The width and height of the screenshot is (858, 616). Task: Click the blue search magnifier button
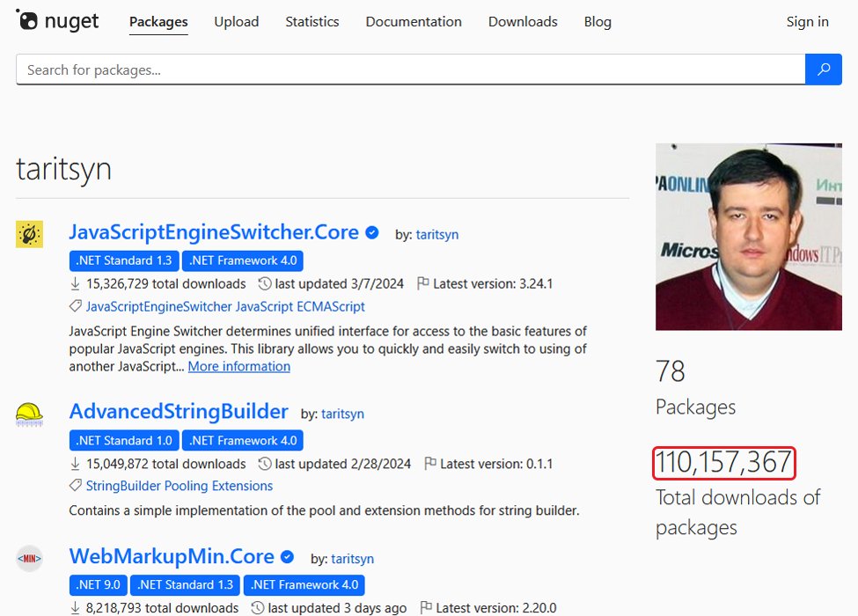[x=824, y=69]
